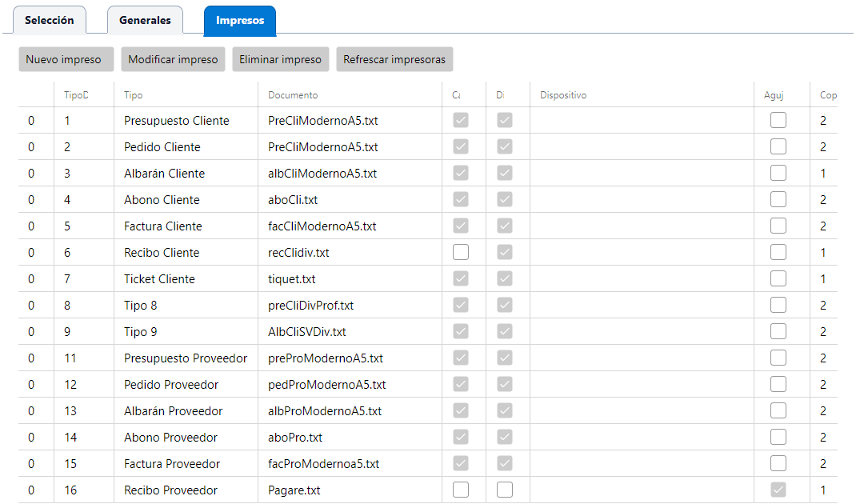
Task: Click the Dispositivo column header
Action: tap(642, 95)
